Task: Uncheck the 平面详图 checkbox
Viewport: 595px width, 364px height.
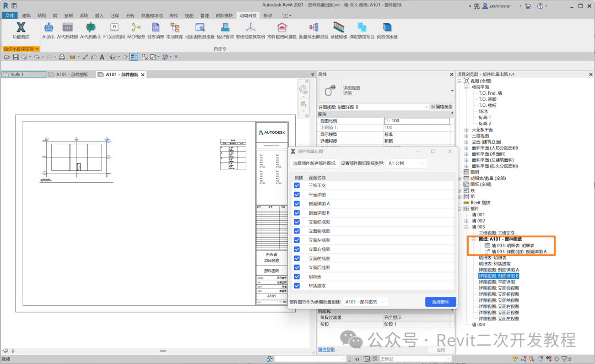Action: point(297,194)
